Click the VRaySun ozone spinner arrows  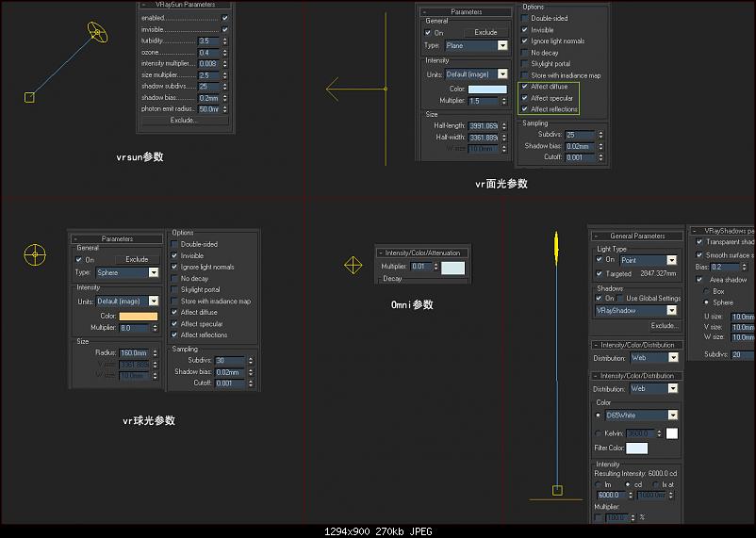click(224, 53)
